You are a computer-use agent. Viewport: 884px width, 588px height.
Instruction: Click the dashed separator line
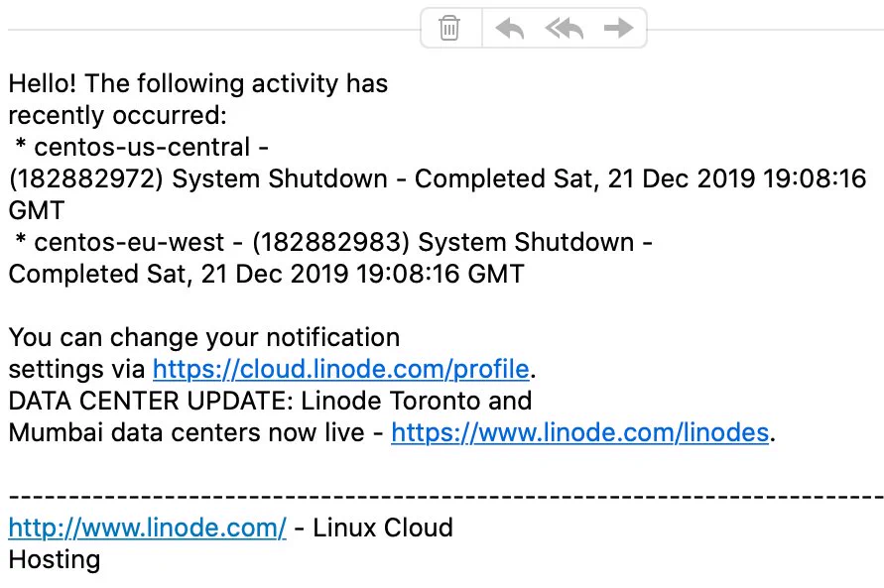[445, 497]
